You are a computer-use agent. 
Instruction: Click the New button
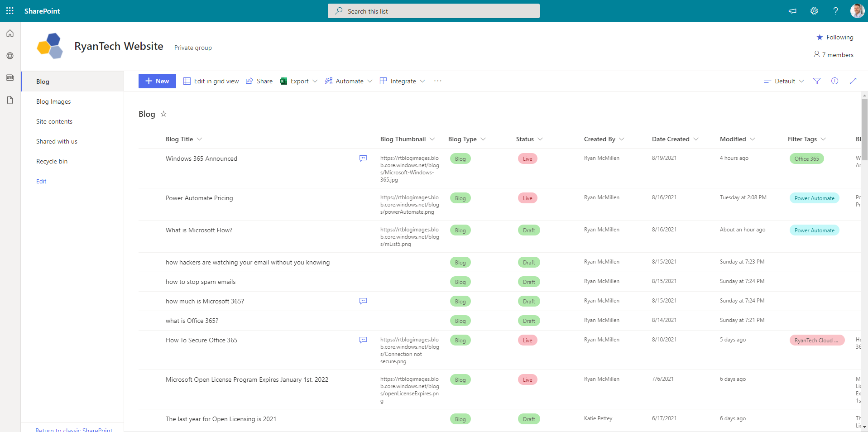pos(157,81)
